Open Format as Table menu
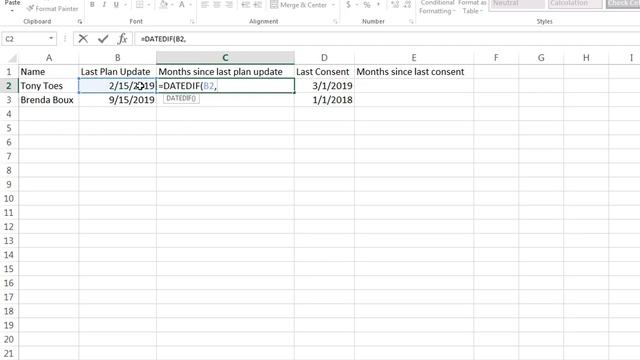This screenshot has height=360, width=640. click(472, 7)
